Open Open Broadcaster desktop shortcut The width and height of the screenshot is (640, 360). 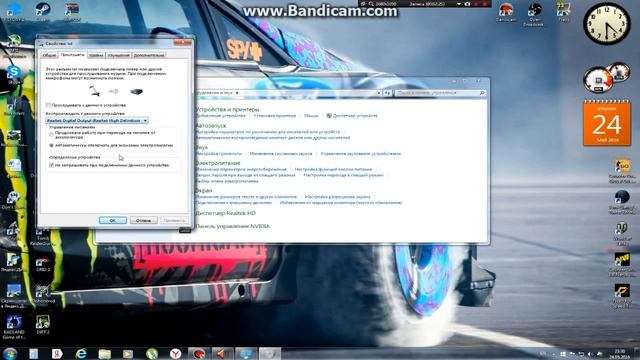click(533, 13)
